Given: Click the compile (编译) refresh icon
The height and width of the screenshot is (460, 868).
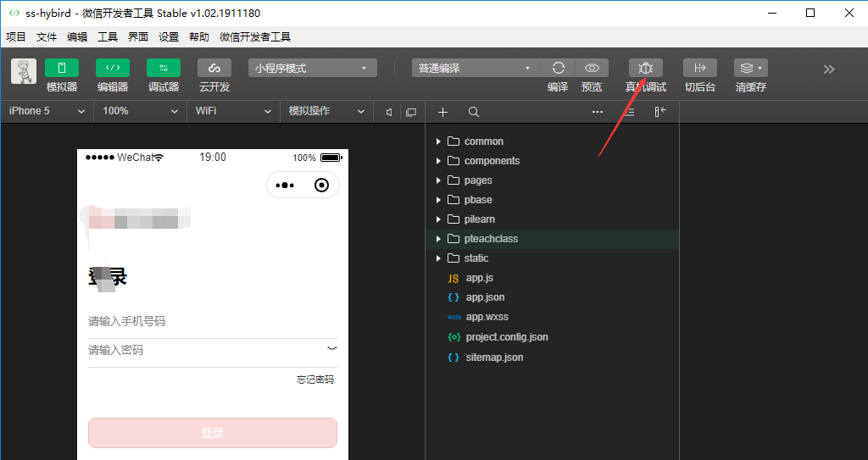Looking at the screenshot, I should [x=558, y=69].
